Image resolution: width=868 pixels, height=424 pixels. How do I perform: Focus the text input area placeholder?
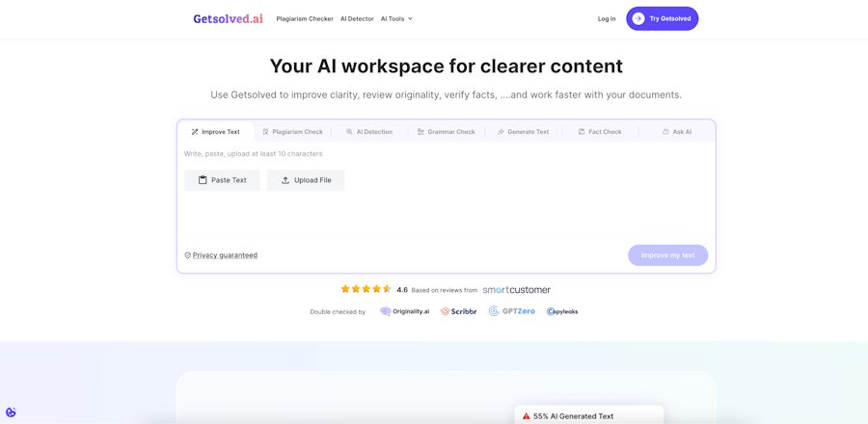pyautogui.click(x=253, y=153)
